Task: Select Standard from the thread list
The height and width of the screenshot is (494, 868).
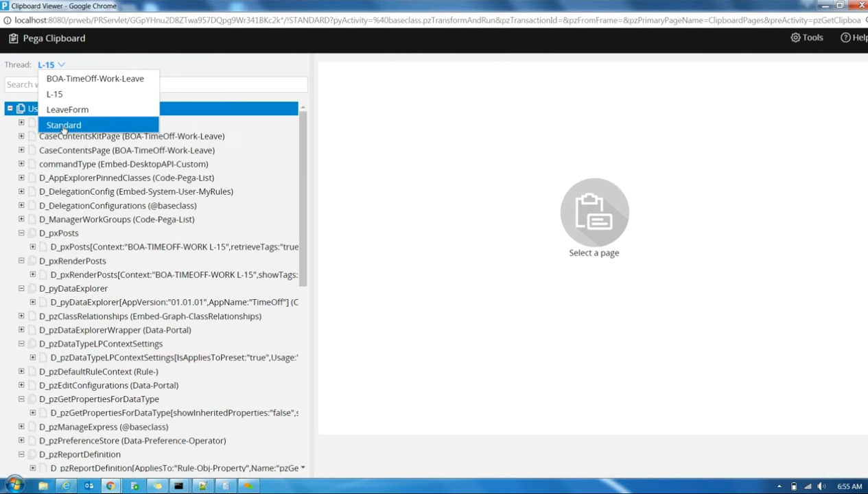Action: coord(63,125)
